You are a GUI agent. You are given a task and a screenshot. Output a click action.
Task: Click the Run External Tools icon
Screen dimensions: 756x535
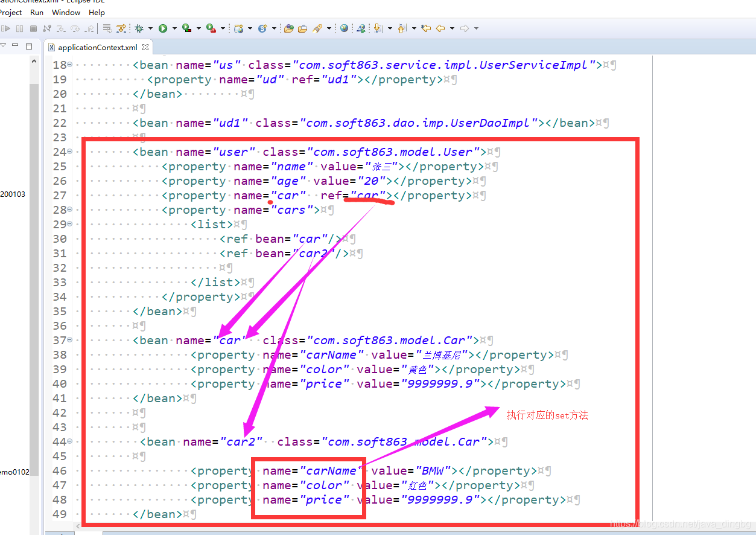point(211,28)
